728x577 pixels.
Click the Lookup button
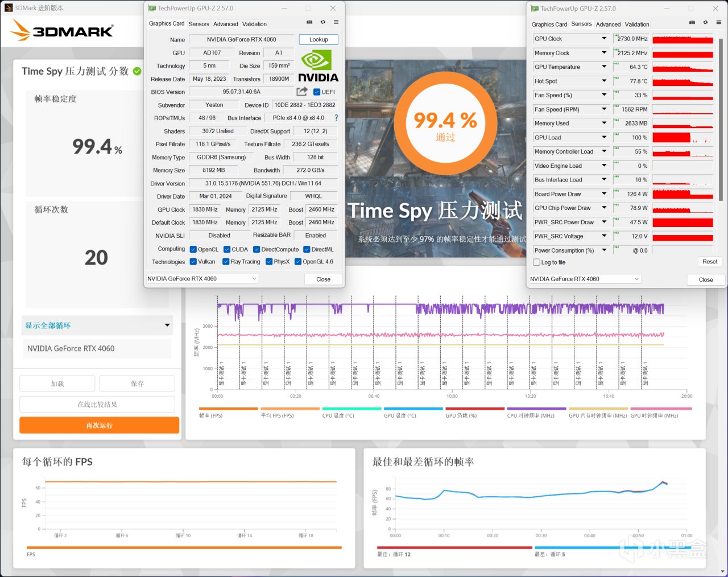click(x=318, y=40)
